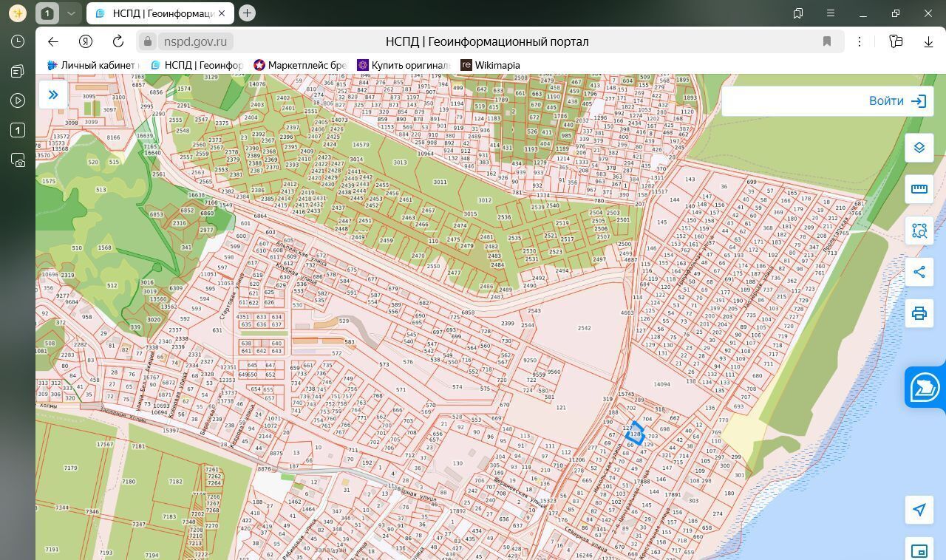Open the Alice assistant icon

(17, 13)
